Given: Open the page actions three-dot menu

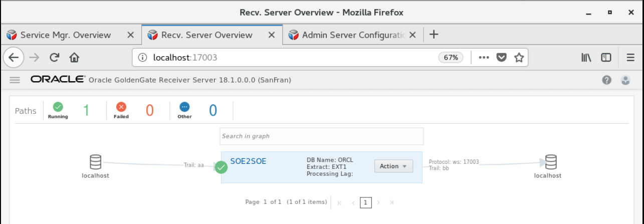Looking at the screenshot, I should [x=484, y=58].
